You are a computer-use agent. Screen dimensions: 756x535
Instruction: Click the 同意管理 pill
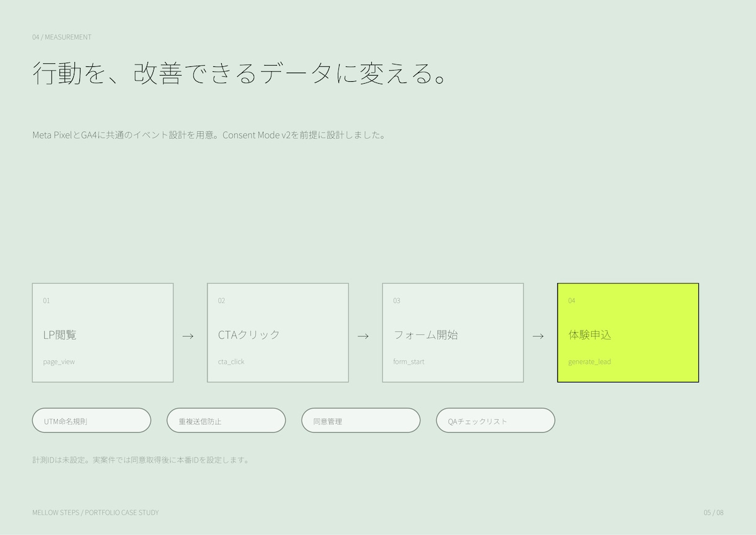[x=361, y=420]
